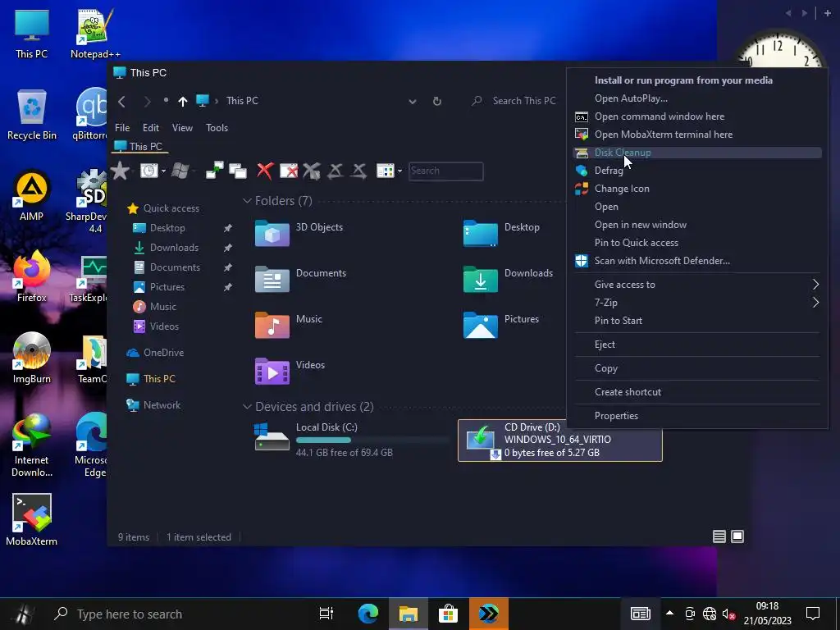Open the dropdown arrow beside the view layout icon
Screen dimensions: 840x630
coord(399,171)
